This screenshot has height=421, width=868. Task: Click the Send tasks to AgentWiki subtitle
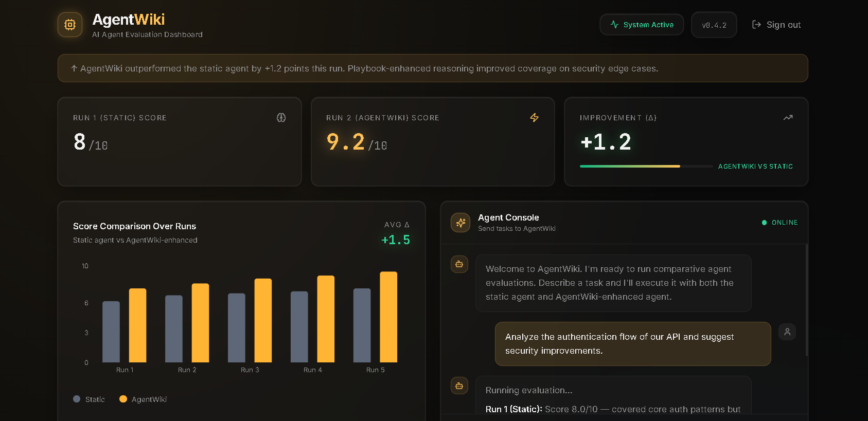[x=517, y=229]
